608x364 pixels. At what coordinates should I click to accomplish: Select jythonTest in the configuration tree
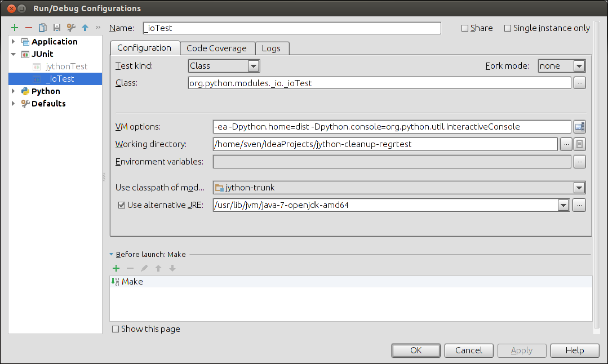66,66
